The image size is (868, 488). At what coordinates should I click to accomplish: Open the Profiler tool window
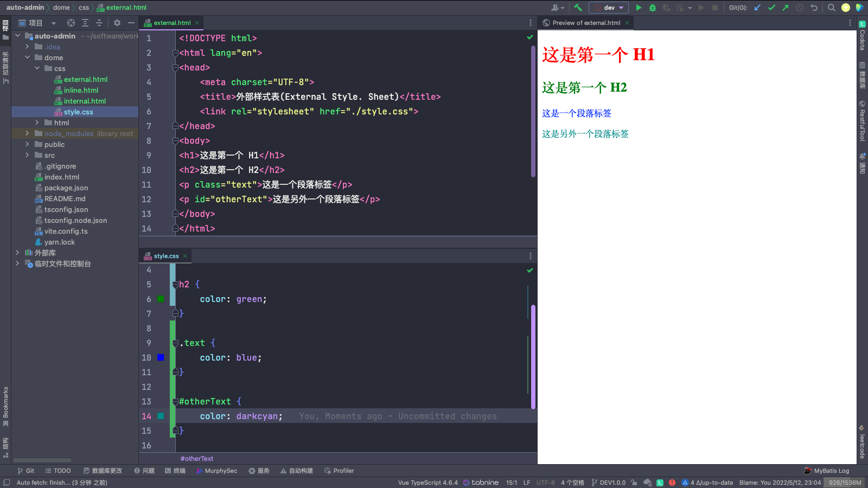point(339,471)
